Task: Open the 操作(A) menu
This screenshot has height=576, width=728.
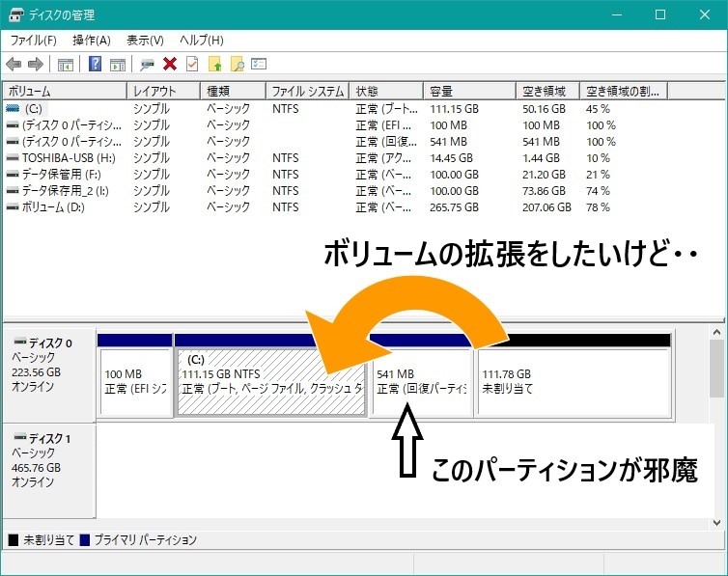Action: click(x=92, y=41)
